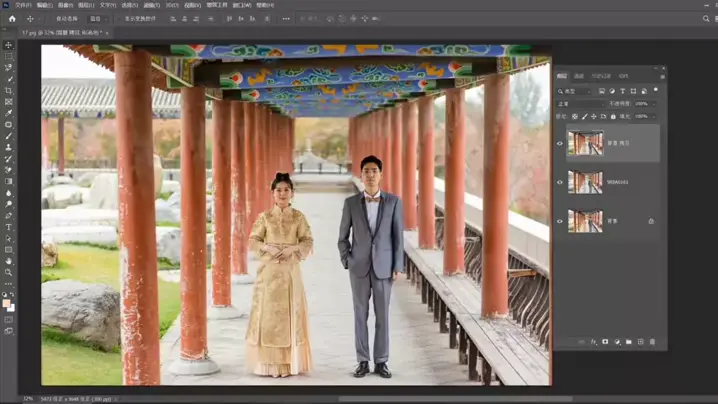The width and height of the screenshot is (718, 404).
Task: Toggle visibility of the middle layer
Action: click(560, 182)
